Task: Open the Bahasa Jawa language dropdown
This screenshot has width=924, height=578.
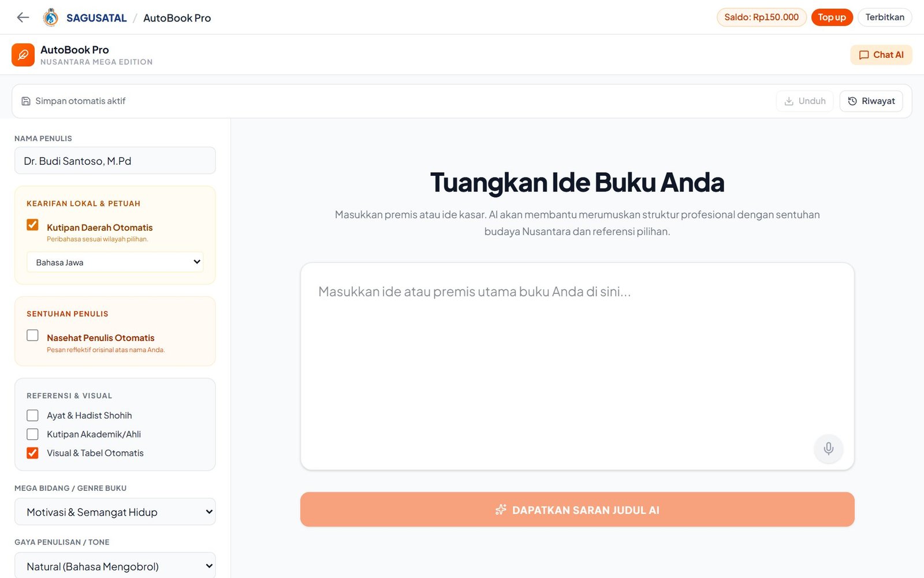Action: point(115,262)
